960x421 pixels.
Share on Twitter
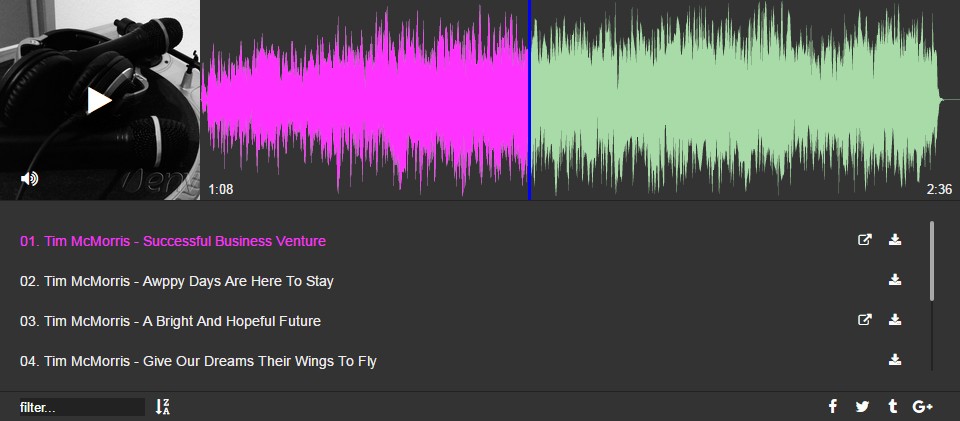[x=862, y=406]
